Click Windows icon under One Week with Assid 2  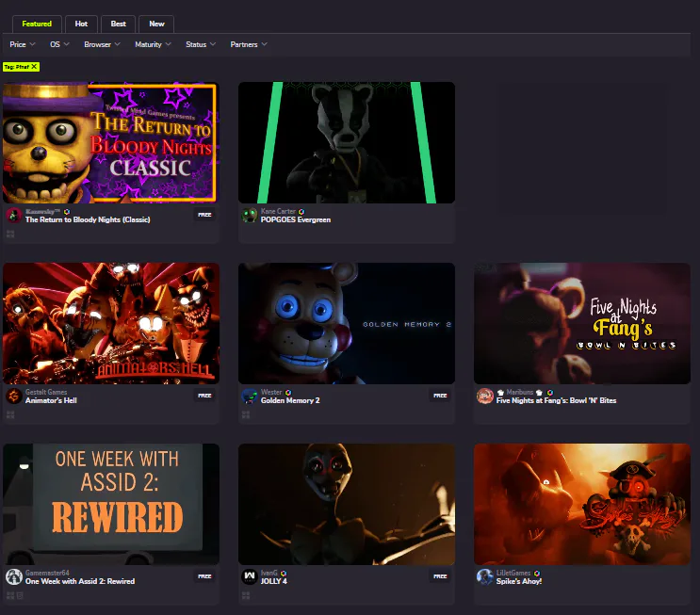tap(10, 595)
